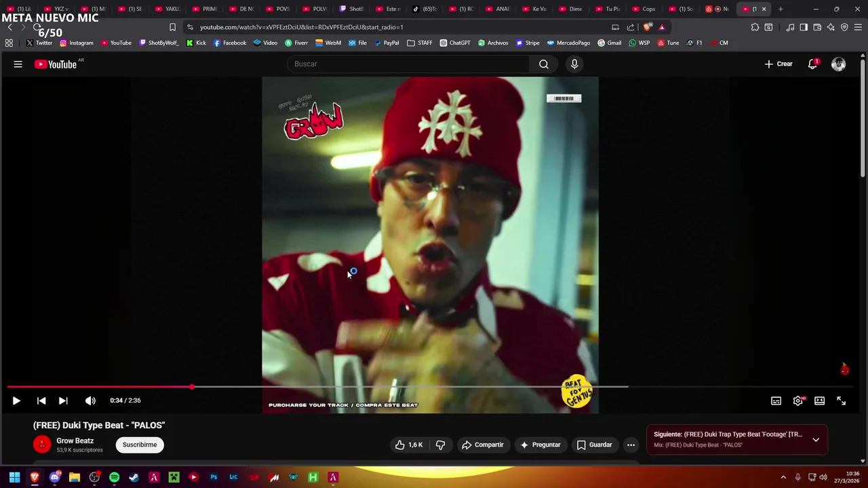Viewport: 868px width, 488px height.
Task: Open Brave Shields lion icon in address bar
Action: tap(647, 27)
